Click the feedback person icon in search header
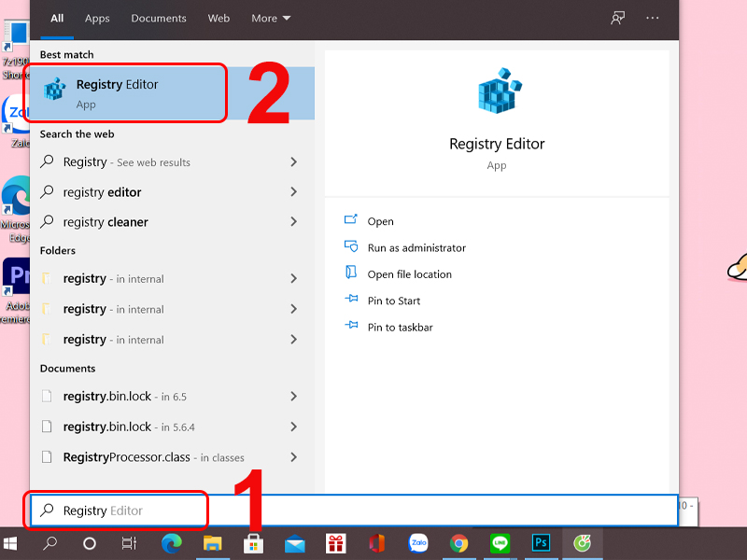Viewport: 747px width, 560px height. click(x=617, y=19)
